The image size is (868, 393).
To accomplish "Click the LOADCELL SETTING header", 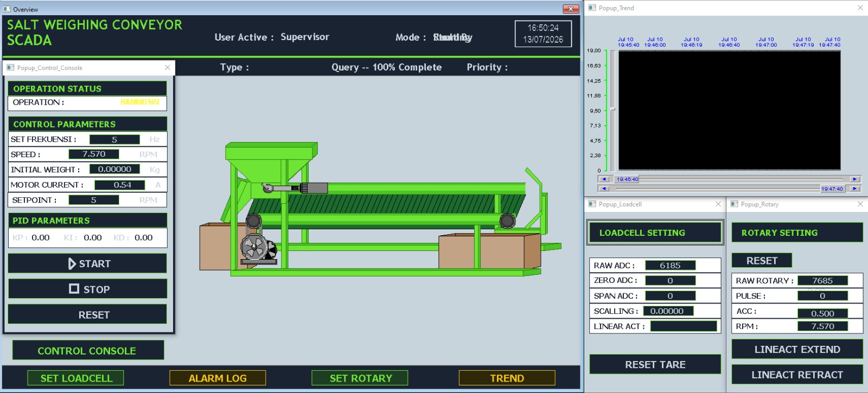I will click(655, 233).
